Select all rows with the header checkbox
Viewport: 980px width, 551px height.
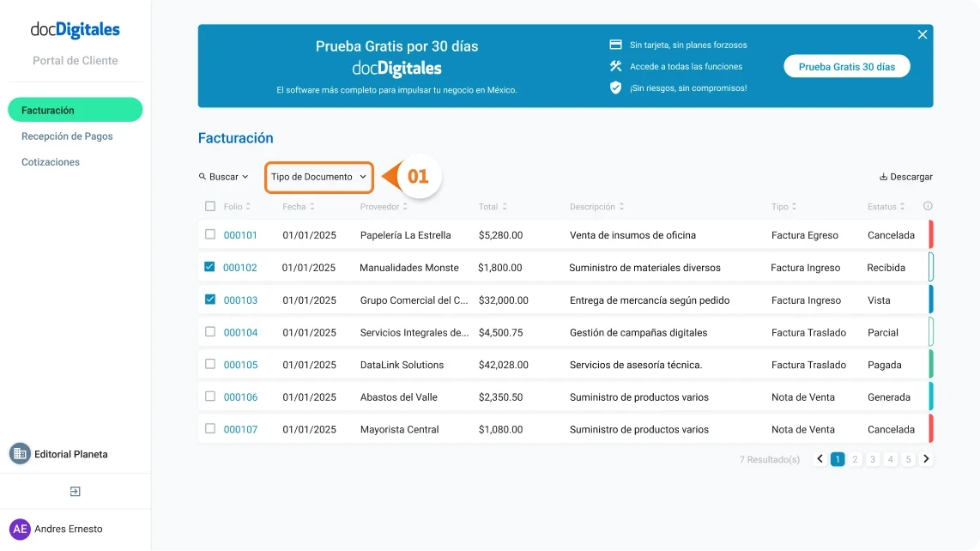pos(209,206)
